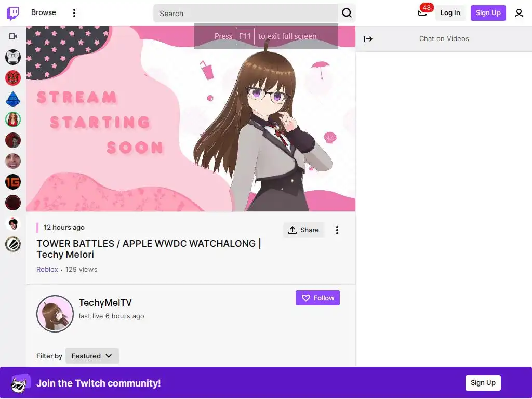The width and height of the screenshot is (532, 399).
Task: Click 'last live 6 hours ago' text
Action: (111, 316)
